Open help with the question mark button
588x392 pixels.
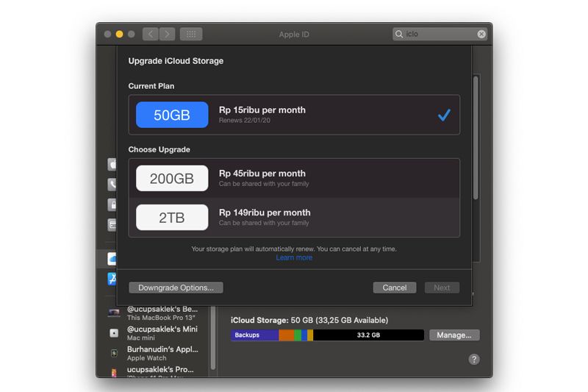point(474,360)
